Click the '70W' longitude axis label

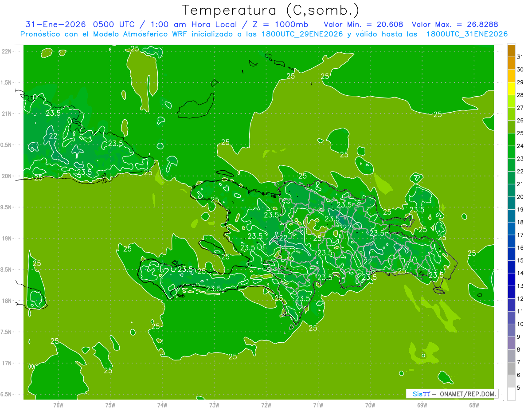point(370,405)
